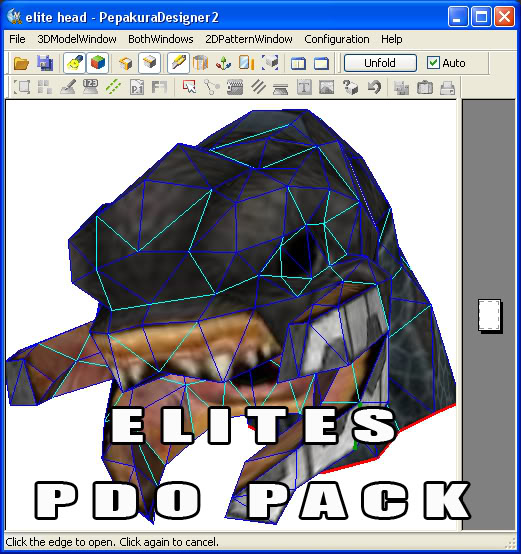Viewport: 521px width, 554px height.
Task: Click the 123 edge ID icon
Action: 90,87
